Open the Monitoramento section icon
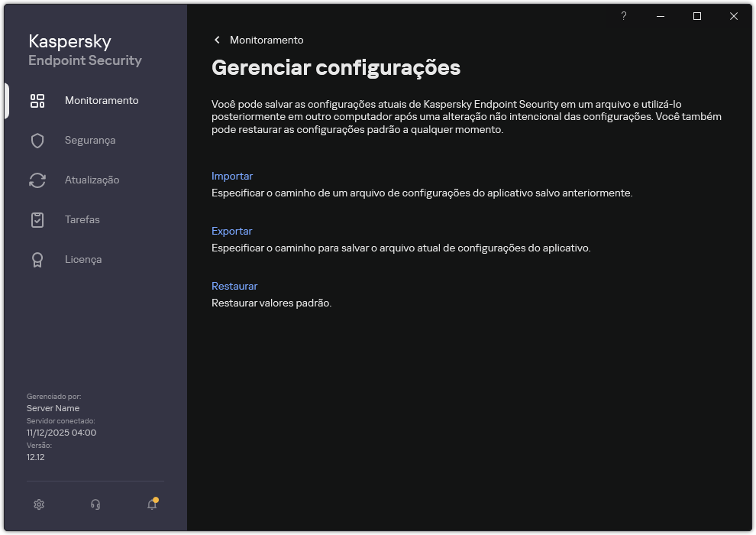756x535 pixels. pyautogui.click(x=37, y=100)
